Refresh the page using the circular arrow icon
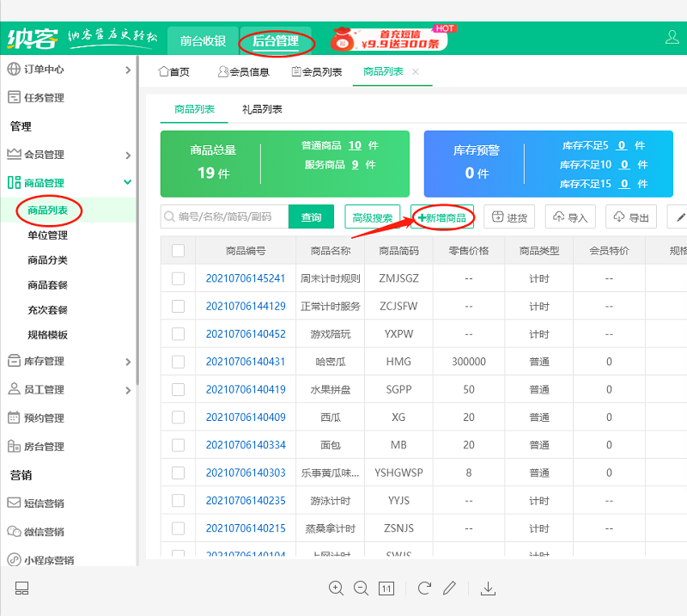 (423, 589)
